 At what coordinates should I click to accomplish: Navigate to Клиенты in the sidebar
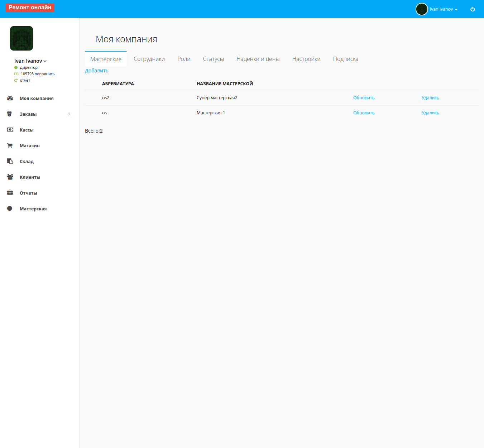click(30, 177)
